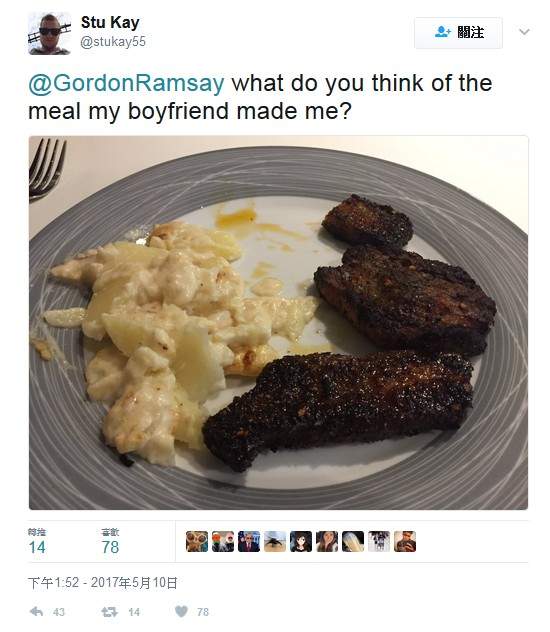Click the suited man liker avatar

click(x=249, y=541)
